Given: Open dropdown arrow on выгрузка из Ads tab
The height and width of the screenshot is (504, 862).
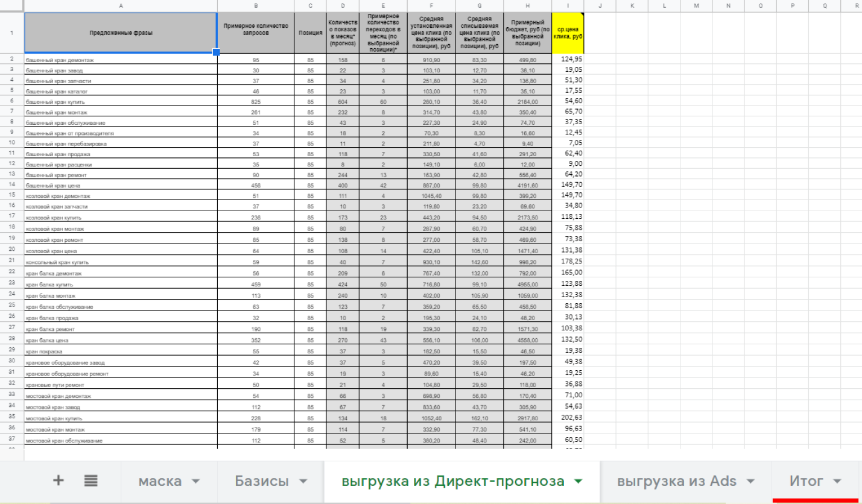Looking at the screenshot, I should tap(750, 482).
